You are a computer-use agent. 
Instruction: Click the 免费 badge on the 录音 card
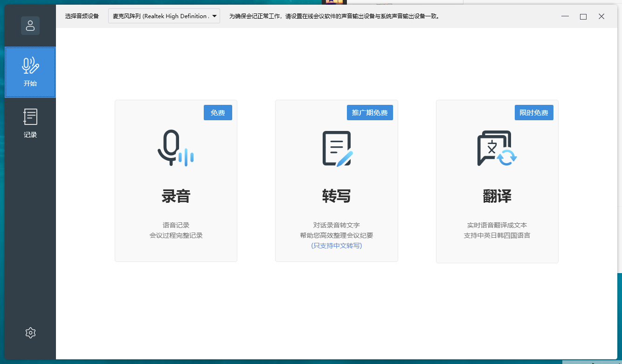(218, 112)
